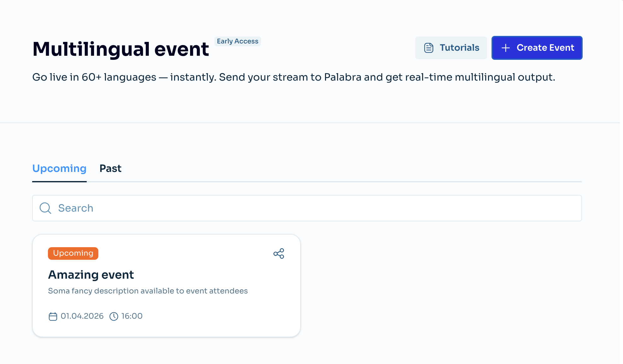
Task: Click the Early Access badge
Action: coord(237,41)
